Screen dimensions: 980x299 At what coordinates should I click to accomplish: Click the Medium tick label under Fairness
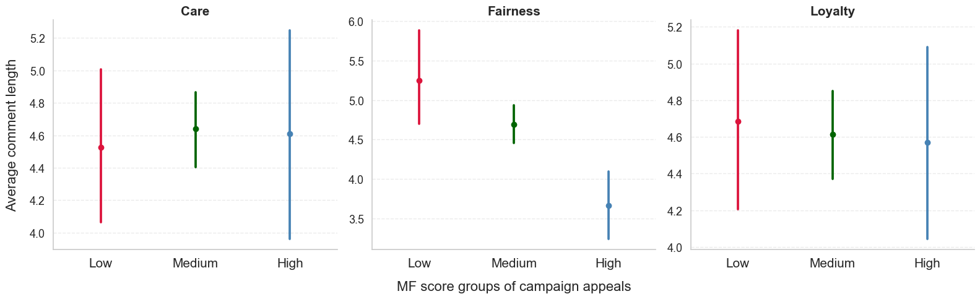(514, 263)
